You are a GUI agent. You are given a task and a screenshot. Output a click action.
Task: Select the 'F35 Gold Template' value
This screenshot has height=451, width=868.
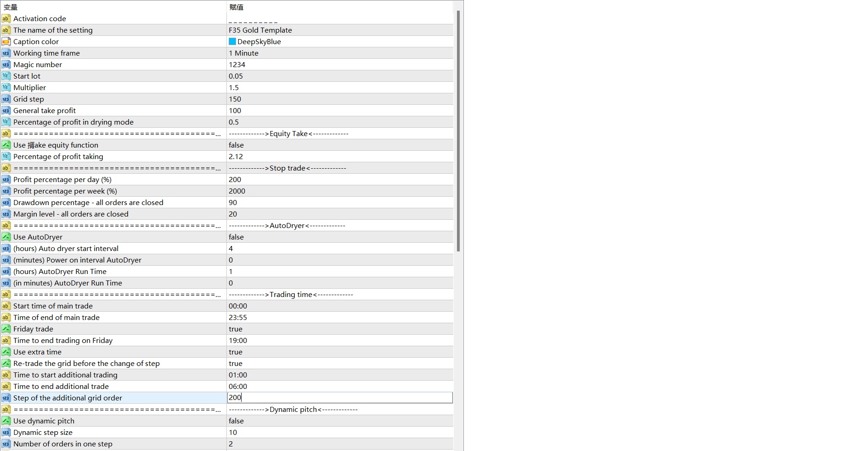(260, 30)
